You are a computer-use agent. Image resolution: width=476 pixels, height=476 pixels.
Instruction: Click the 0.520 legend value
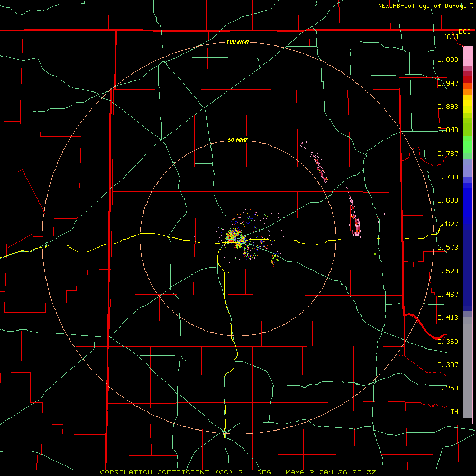tap(448, 271)
